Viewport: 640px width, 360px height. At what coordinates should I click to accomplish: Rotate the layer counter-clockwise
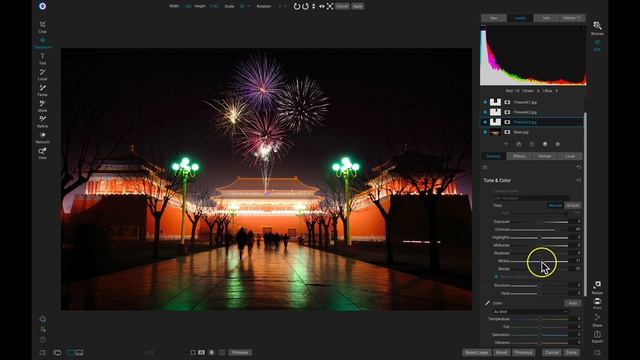click(297, 7)
